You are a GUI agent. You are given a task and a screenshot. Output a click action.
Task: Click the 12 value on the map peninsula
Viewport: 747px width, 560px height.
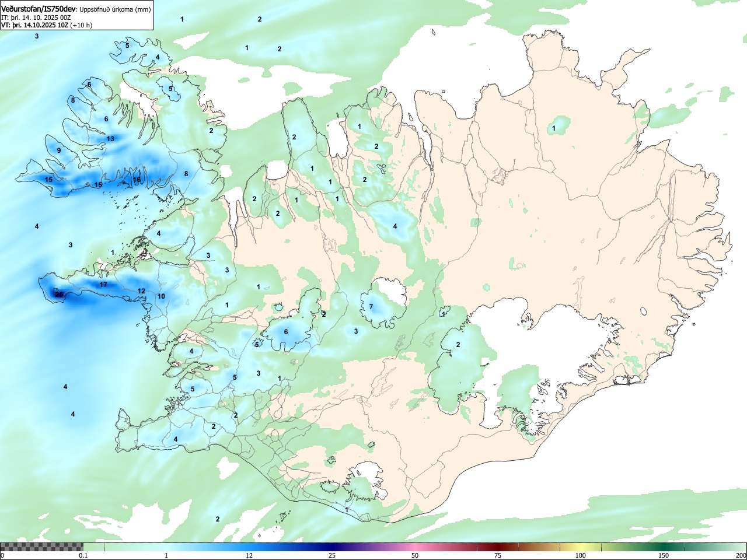pos(141,291)
